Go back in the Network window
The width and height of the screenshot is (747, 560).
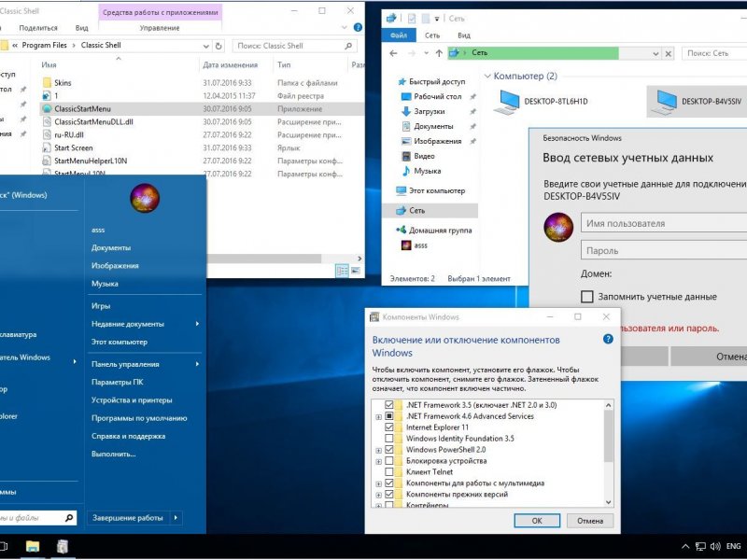tap(393, 53)
